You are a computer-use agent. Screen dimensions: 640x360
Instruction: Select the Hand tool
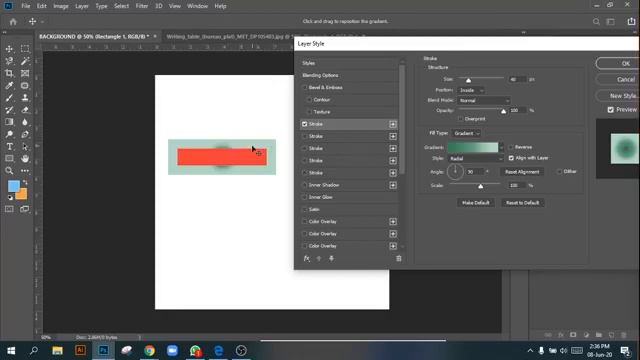[25, 158]
